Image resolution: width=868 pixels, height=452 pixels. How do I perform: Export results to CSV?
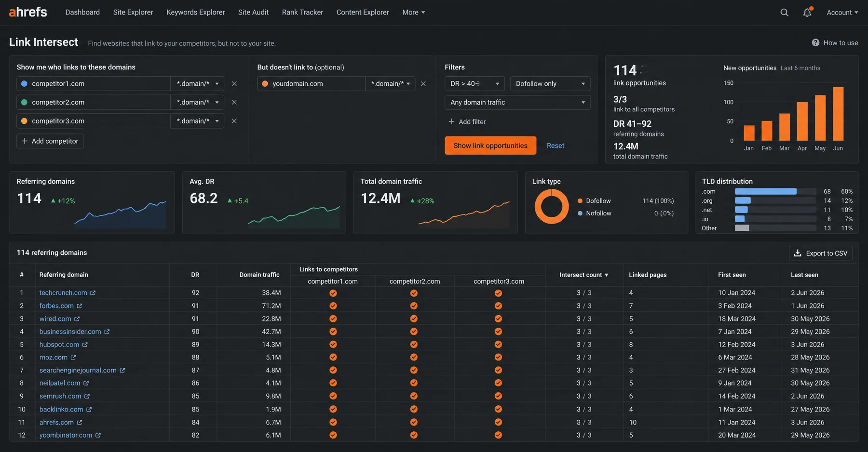[x=821, y=253]
